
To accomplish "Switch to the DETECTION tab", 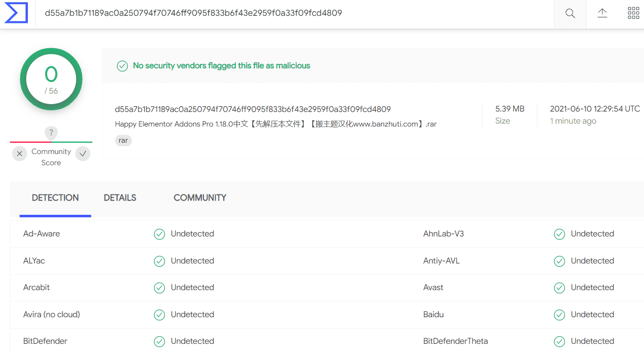I will click(55, 198).
